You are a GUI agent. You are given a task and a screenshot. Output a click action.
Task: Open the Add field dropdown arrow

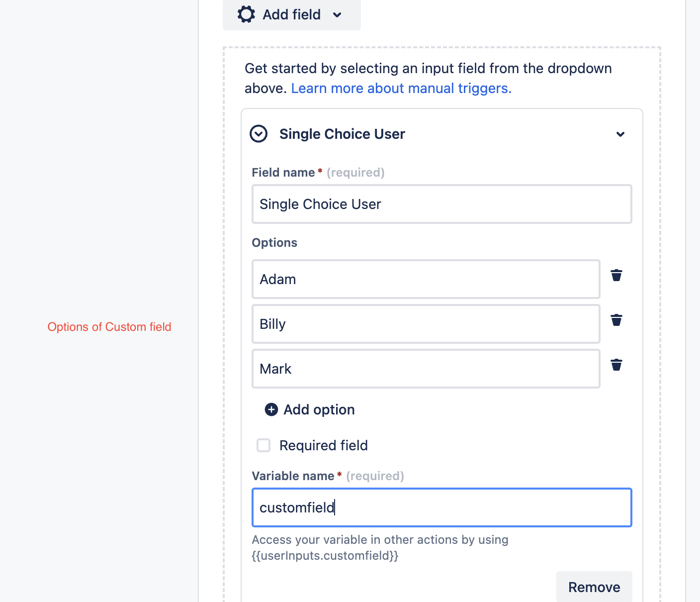click(337, 15)
